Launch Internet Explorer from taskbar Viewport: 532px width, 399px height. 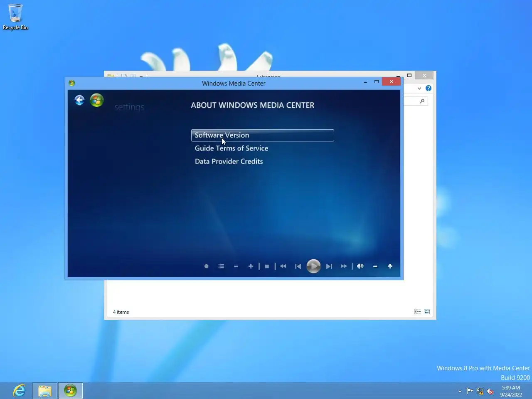(19, 391)
